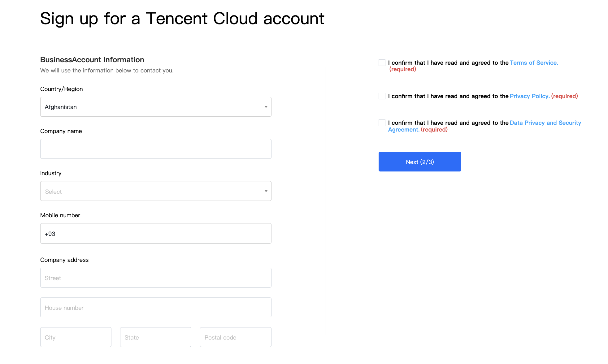Click the 'We will use the information below' text
Screen dimensions: 608x364
coord(107,71)
